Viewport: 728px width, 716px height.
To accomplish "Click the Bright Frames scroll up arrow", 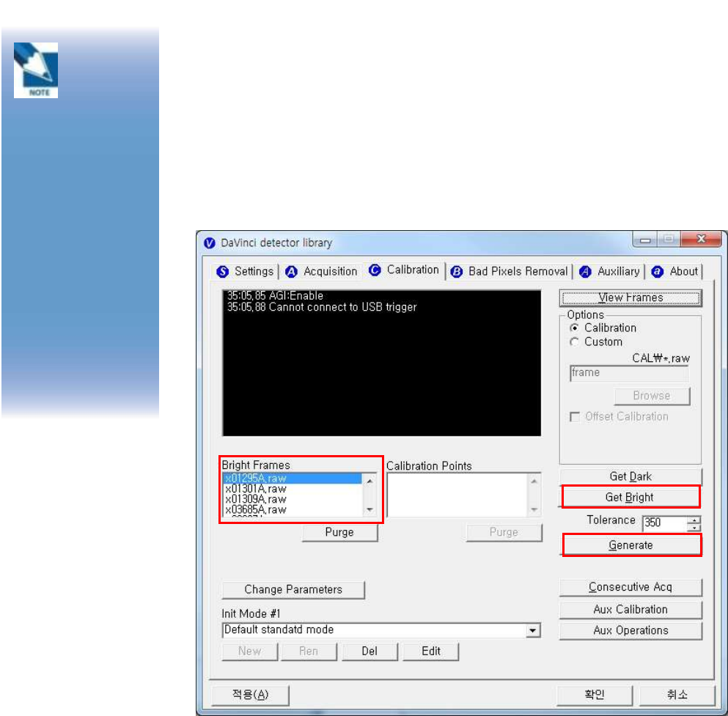I will click(x=369, y=481).
